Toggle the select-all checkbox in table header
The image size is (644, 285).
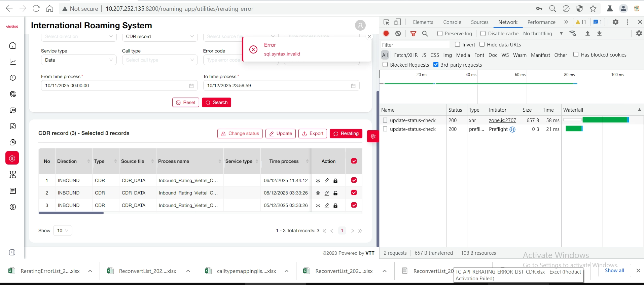pyautogui.click(x=354, y=161)
